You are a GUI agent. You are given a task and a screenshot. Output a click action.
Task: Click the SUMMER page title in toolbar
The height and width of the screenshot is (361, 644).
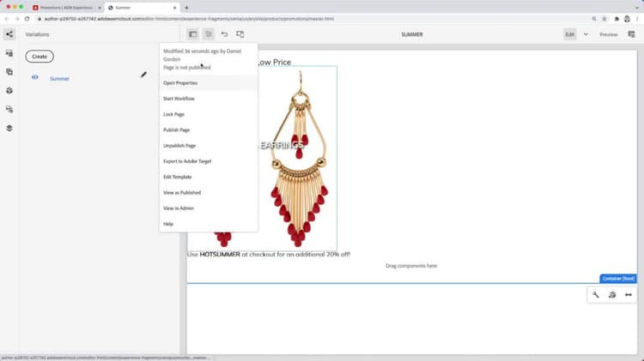412,34
